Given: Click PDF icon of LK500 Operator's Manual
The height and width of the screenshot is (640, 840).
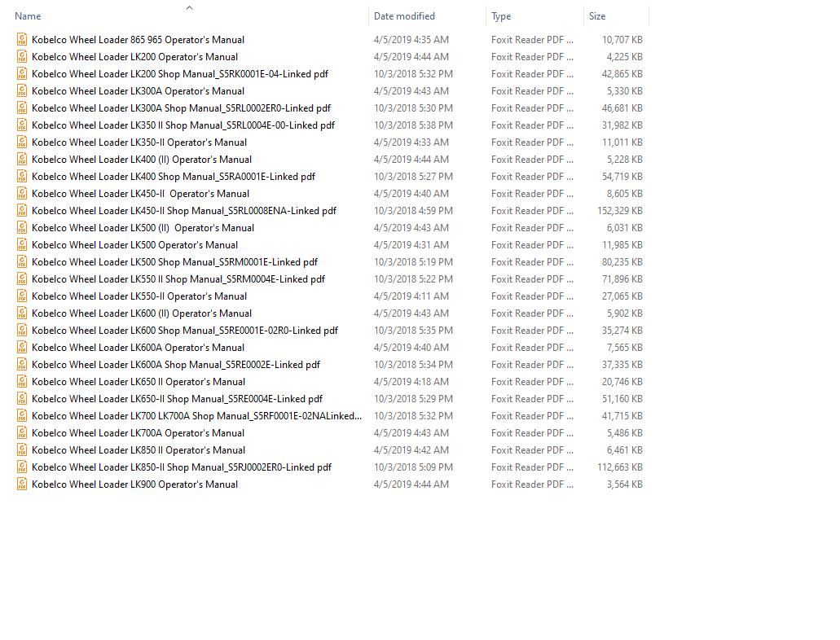Looking at the screenshot, I should 22,245.
